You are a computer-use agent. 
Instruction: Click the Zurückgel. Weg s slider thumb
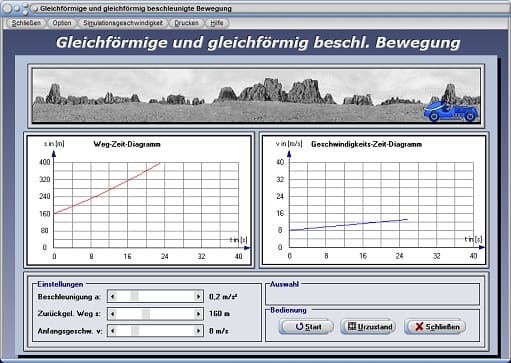coord(146,314)
